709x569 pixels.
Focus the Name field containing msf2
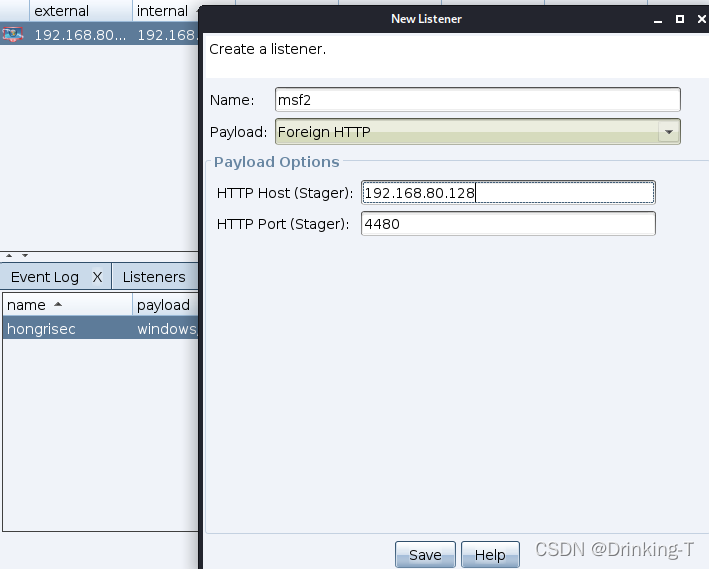(477, 100)
